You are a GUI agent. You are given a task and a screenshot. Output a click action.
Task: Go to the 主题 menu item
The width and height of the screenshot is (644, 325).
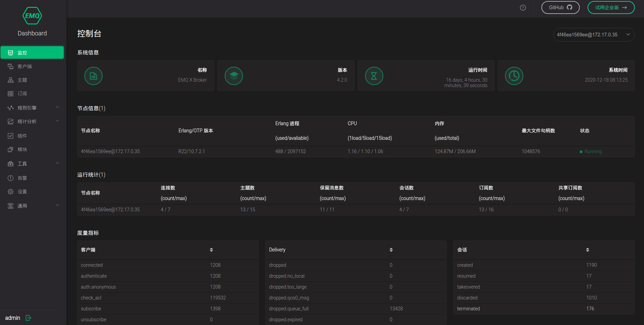coord(32,80)
